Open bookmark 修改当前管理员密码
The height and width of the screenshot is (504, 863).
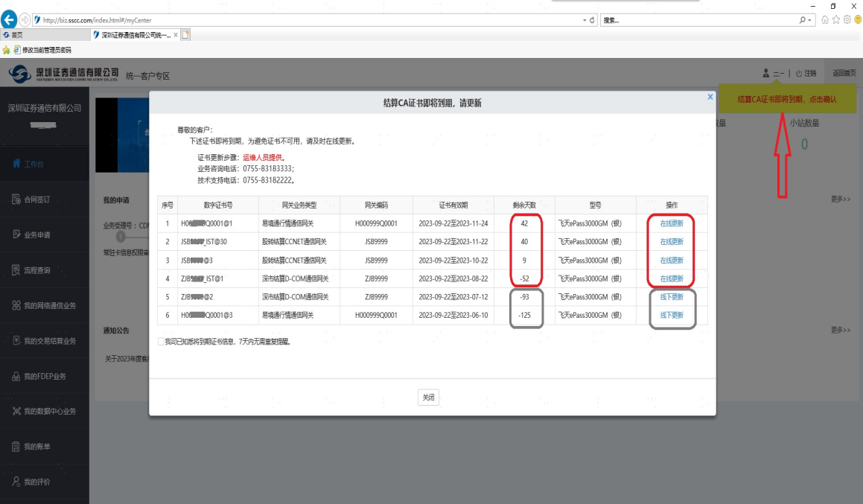(42, 50)
